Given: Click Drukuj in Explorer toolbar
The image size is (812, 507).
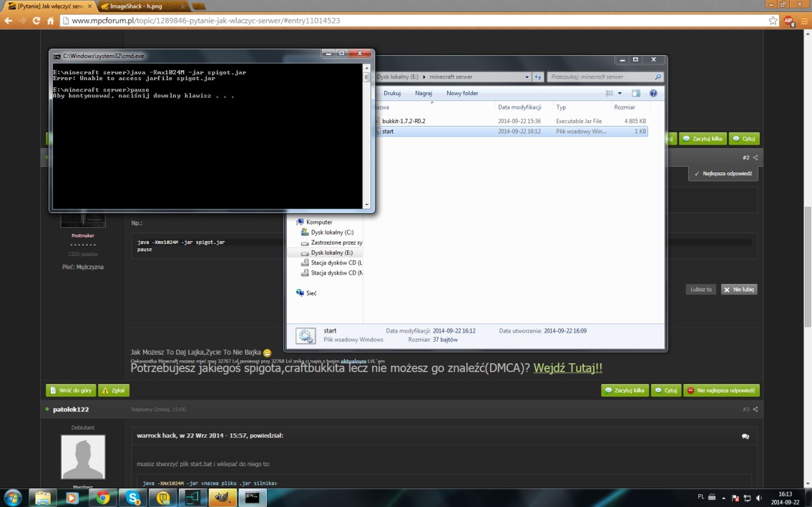Looking at the screenshot, I should [392, 93].
